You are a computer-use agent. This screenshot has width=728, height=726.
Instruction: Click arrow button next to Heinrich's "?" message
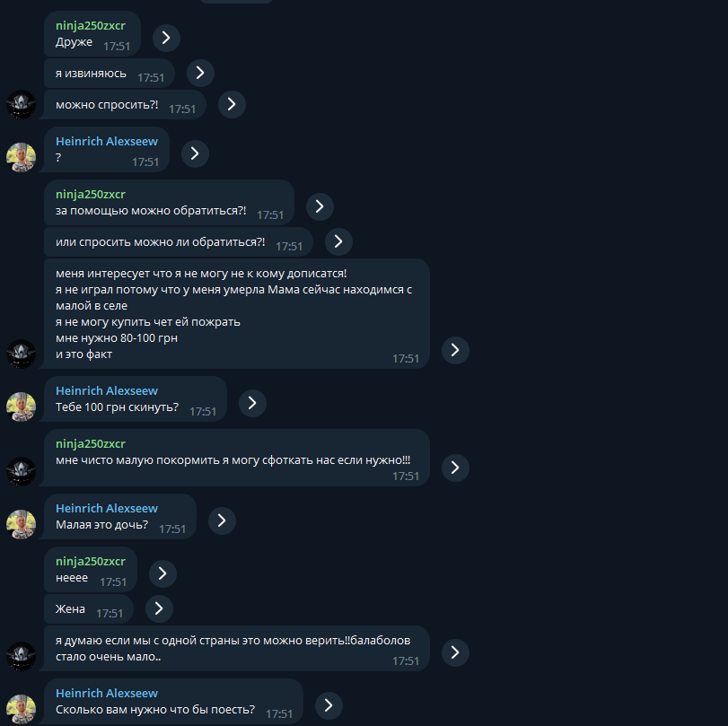[x=195, y=153]
